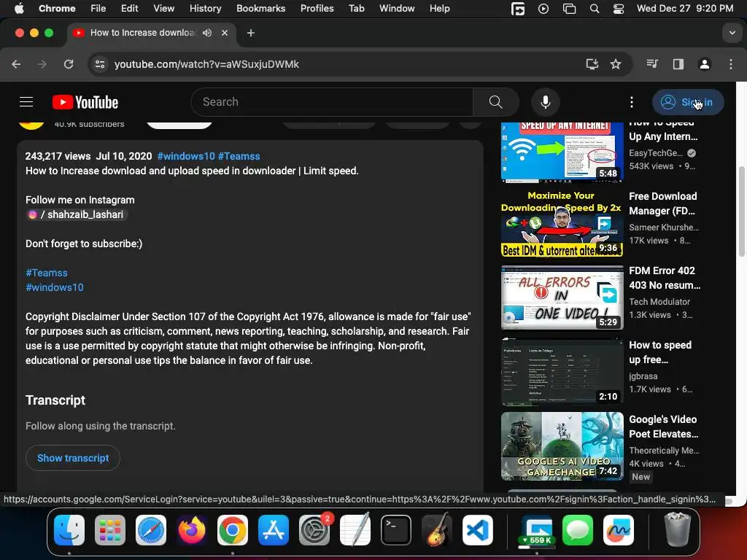Open Control Center in menu bar
Image resolution: width=747 pixels, height=560 pixels.
pyautogui.click(x=619, y=9)
